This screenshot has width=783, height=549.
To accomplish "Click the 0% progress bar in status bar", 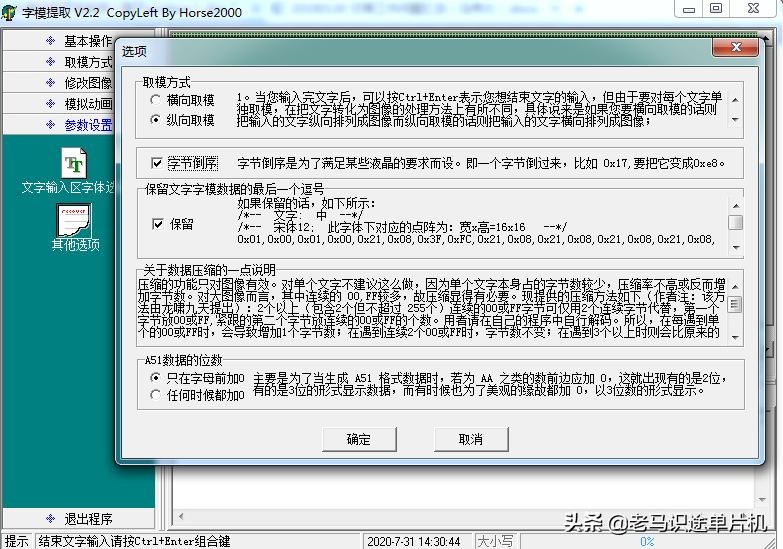I will click(x=646, y=541).
